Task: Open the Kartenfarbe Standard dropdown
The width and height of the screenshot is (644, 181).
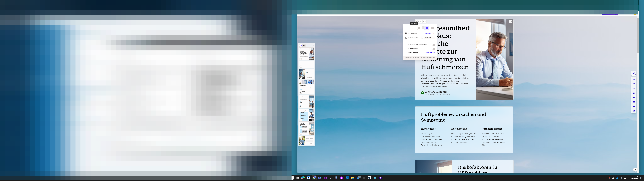Action: (x=428, y=38)
